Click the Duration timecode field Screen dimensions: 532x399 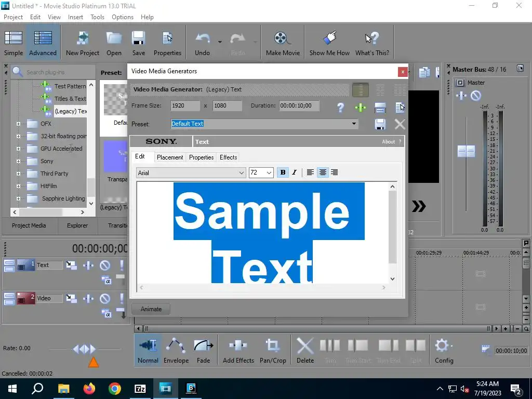[x=299, y=105]
